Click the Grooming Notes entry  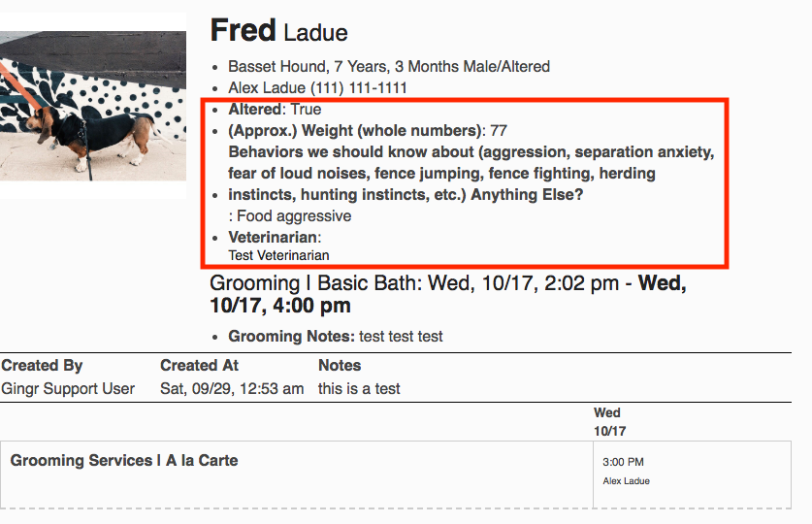(336, 337)
